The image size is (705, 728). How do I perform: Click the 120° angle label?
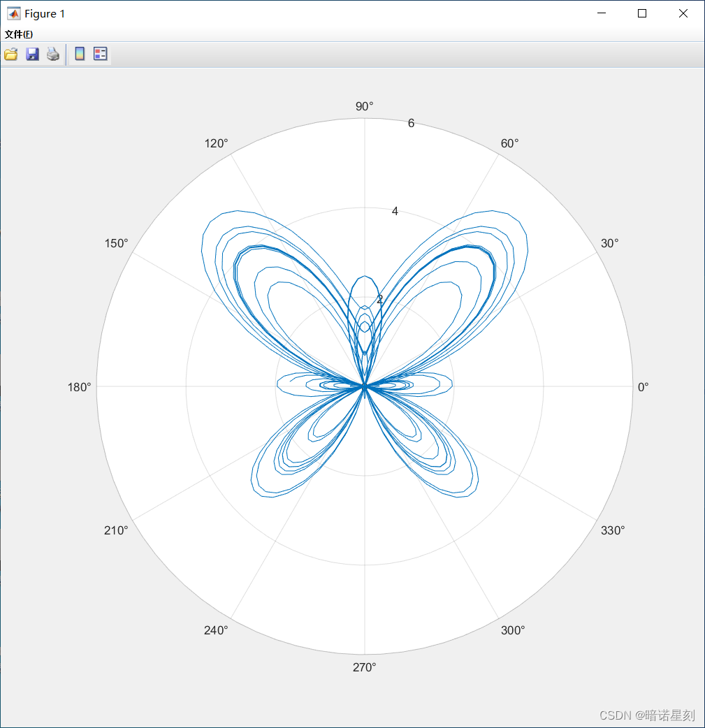pyautogui.click(x=216, y=143)
